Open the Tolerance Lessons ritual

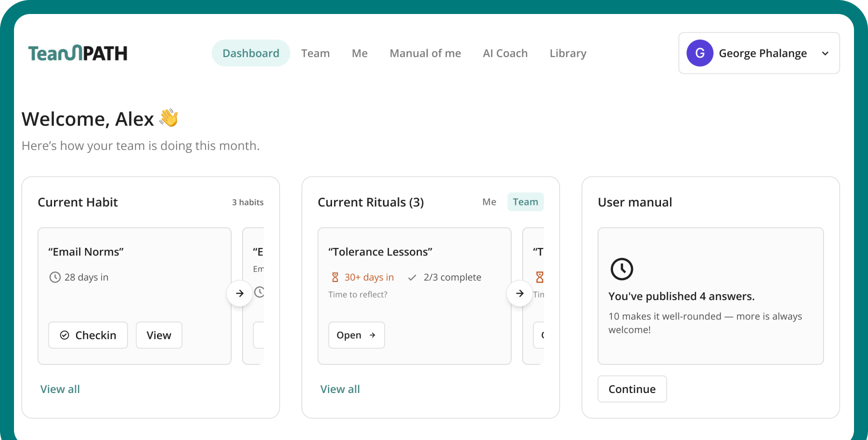[356, 335]
